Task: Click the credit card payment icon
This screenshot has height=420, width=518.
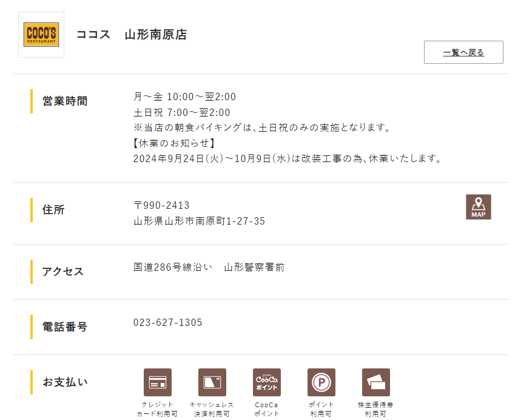Action: (157, 382)
